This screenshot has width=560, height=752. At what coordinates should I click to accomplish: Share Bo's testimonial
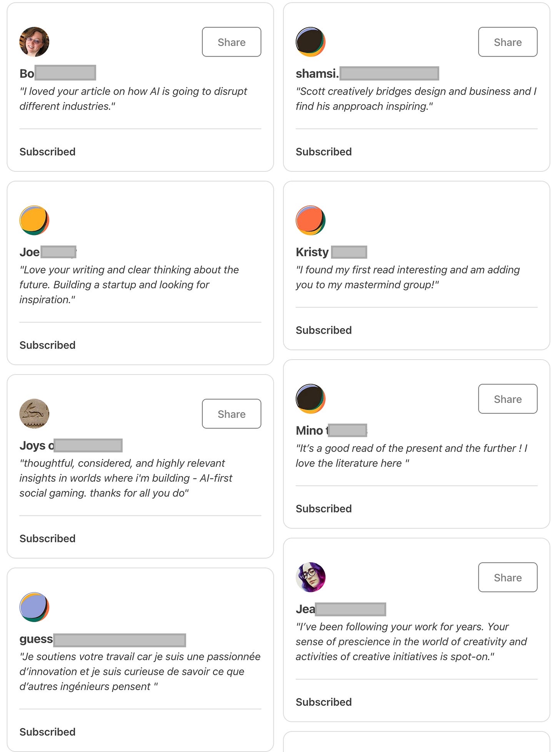coord(231,42)
